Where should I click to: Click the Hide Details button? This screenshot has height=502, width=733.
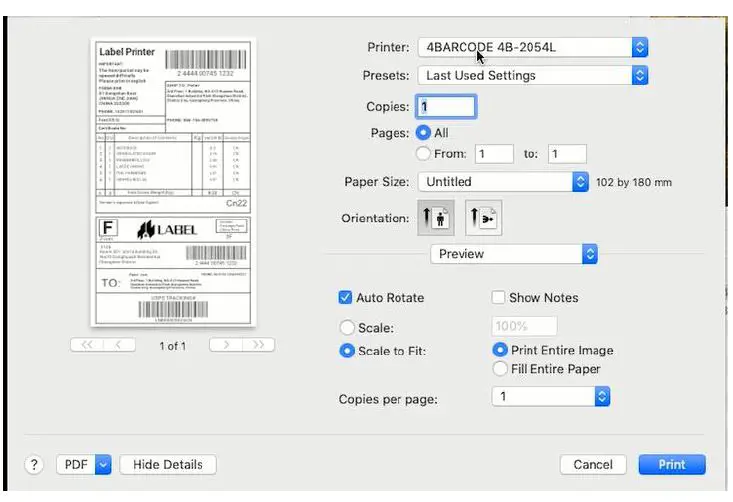pyautogui.click(x=168, y=465)
